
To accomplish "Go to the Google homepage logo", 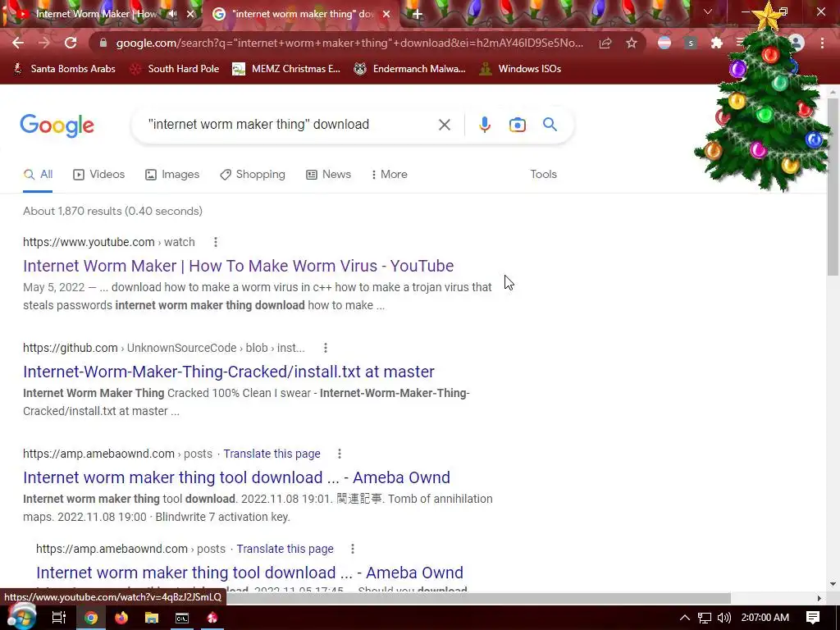I will [57, 126].
